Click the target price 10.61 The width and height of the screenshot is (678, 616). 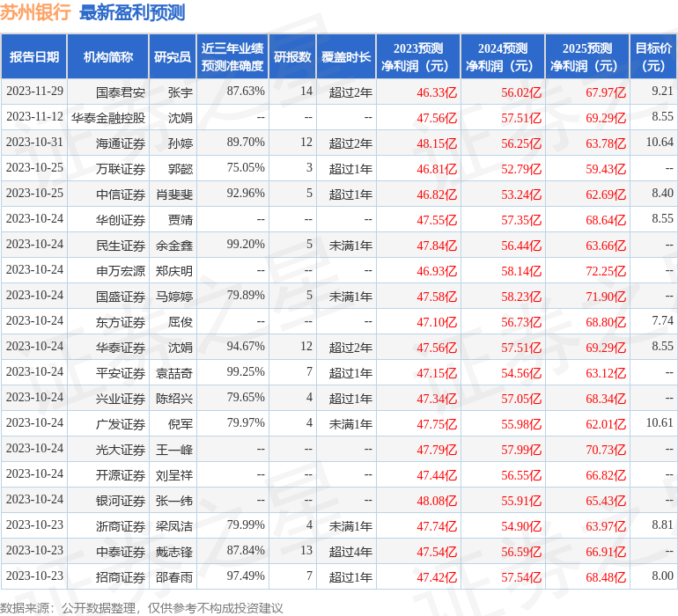point(660,422)
